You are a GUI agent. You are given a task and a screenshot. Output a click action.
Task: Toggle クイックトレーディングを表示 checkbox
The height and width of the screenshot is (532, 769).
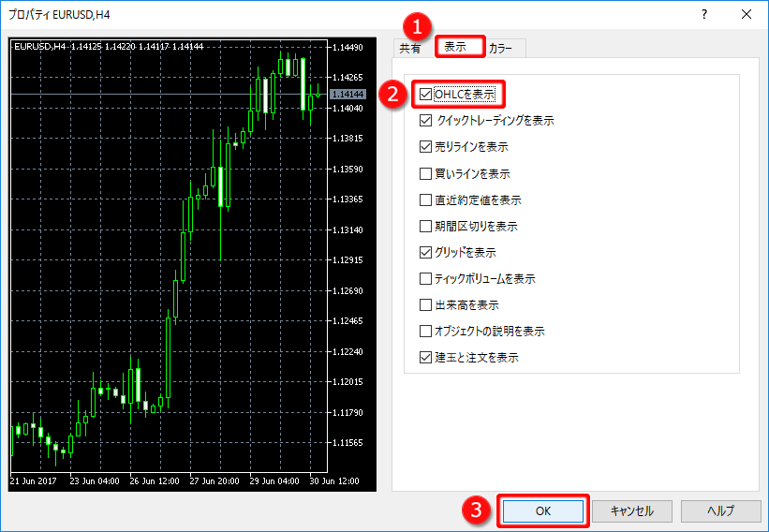point(427,121)
